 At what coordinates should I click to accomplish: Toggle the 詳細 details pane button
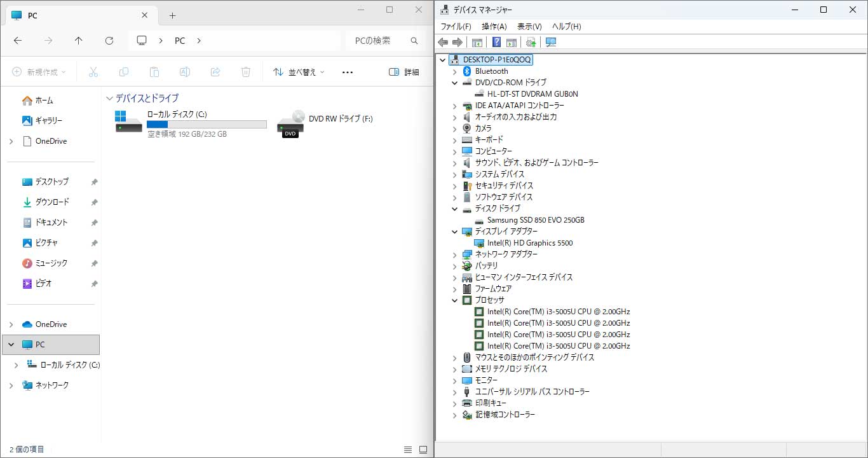click(x=404, y=73)
